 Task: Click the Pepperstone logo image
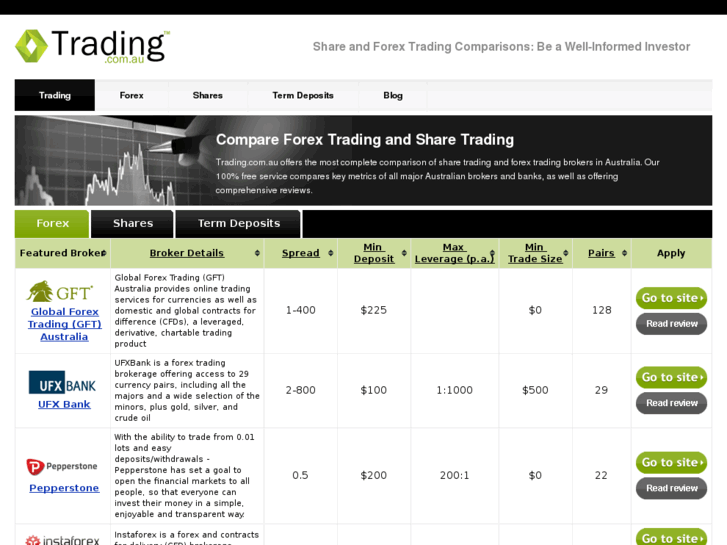[62, 466]
